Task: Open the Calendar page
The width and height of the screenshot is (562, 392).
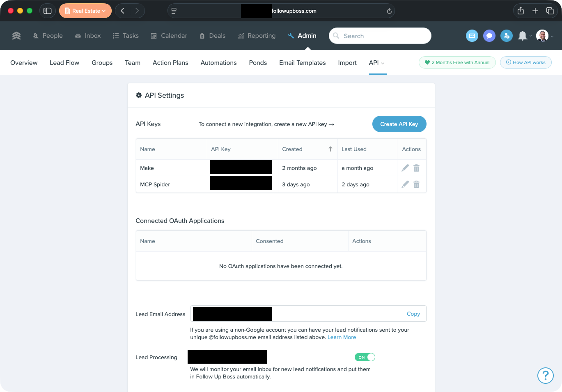Action: point(169,36)
